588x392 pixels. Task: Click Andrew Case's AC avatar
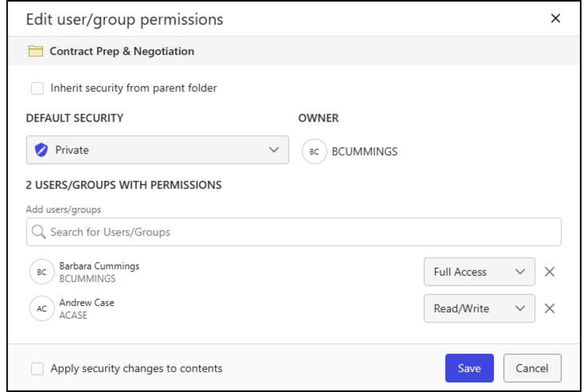pyautogui.click(x=41, y=308)
